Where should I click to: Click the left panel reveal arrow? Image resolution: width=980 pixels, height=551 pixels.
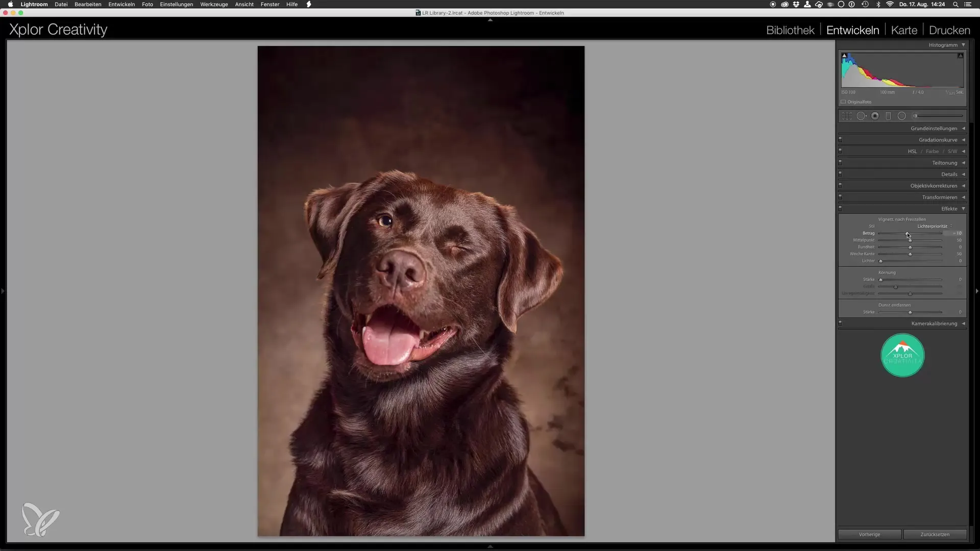[x=3, y=291]
